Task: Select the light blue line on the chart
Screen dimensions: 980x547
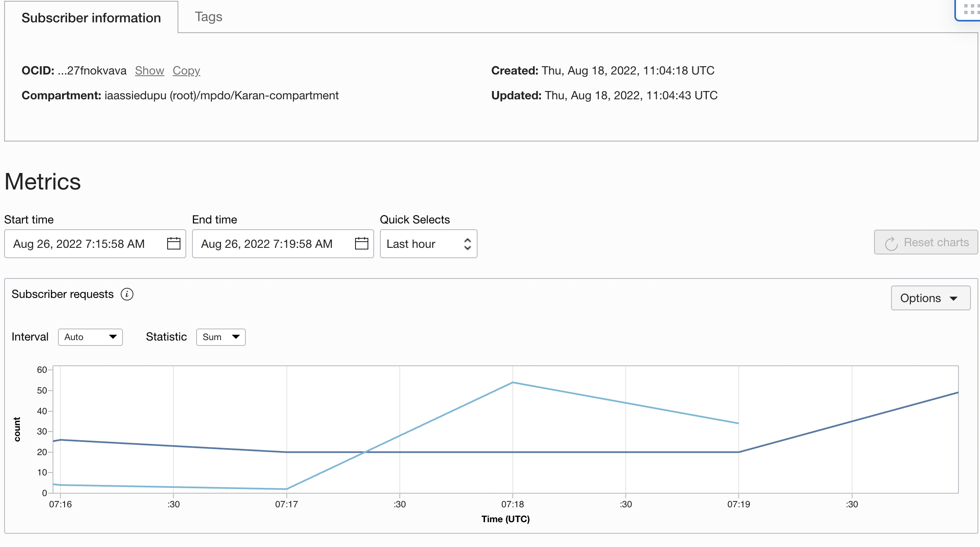Action: tap(513, 383)
